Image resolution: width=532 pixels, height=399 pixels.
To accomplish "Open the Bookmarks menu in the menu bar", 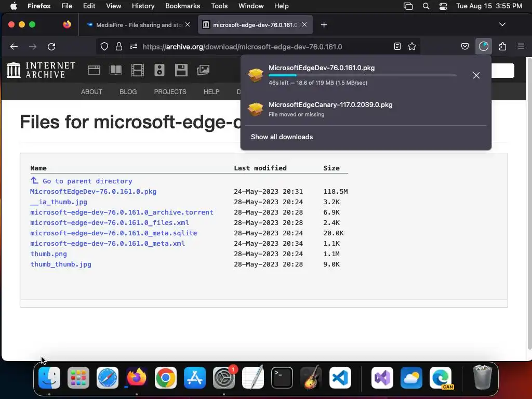I will click(x=182, y=6).
